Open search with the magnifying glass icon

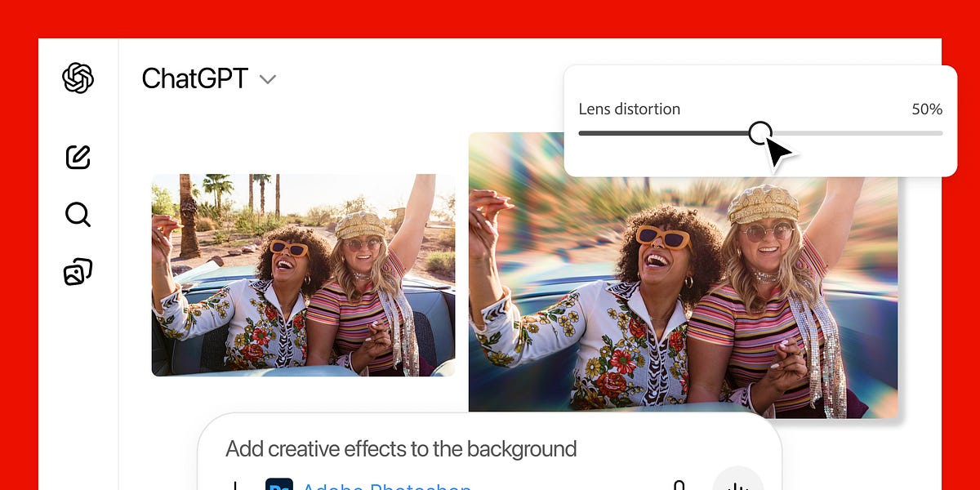point(78,214)
